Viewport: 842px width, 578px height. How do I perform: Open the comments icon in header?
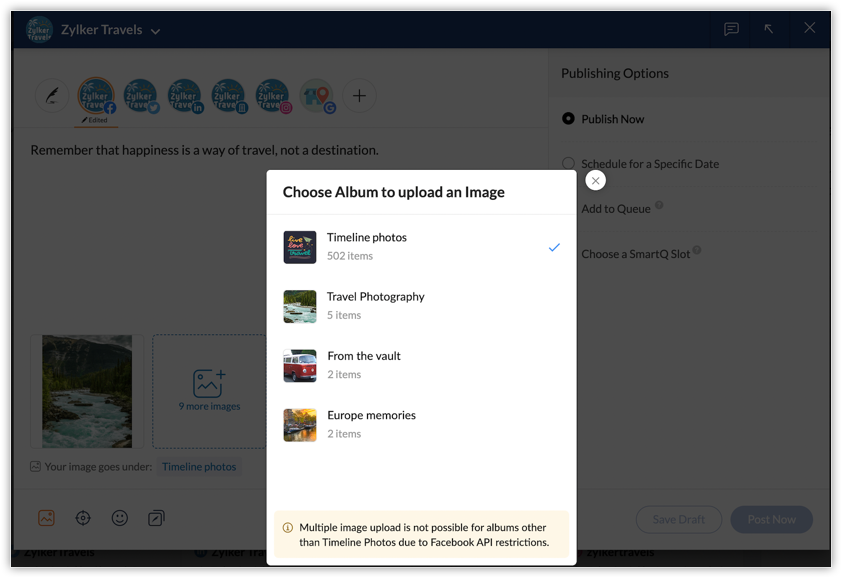point(731,29)
